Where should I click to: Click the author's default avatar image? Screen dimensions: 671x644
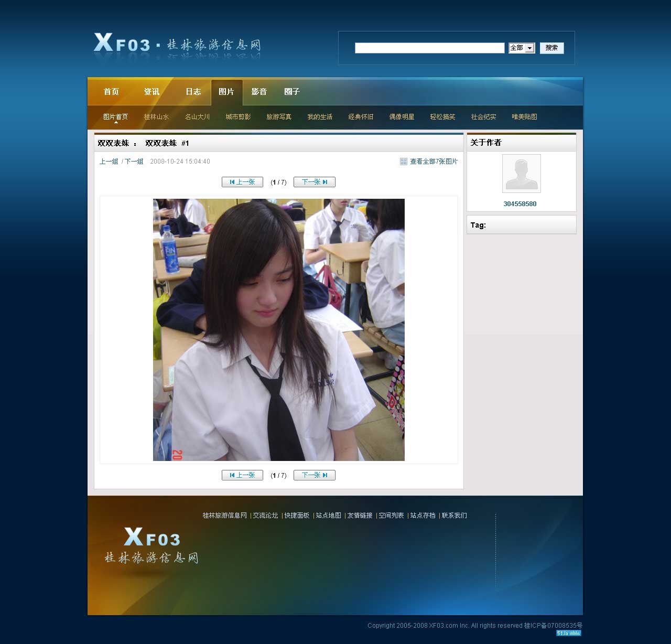coord(522,174)
